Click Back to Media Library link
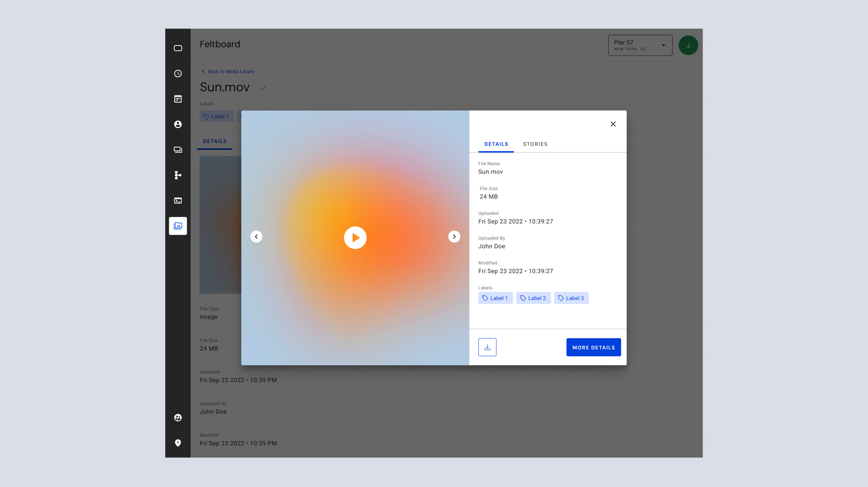The width and height of the screenshot is (868, 487). (230, 71)
